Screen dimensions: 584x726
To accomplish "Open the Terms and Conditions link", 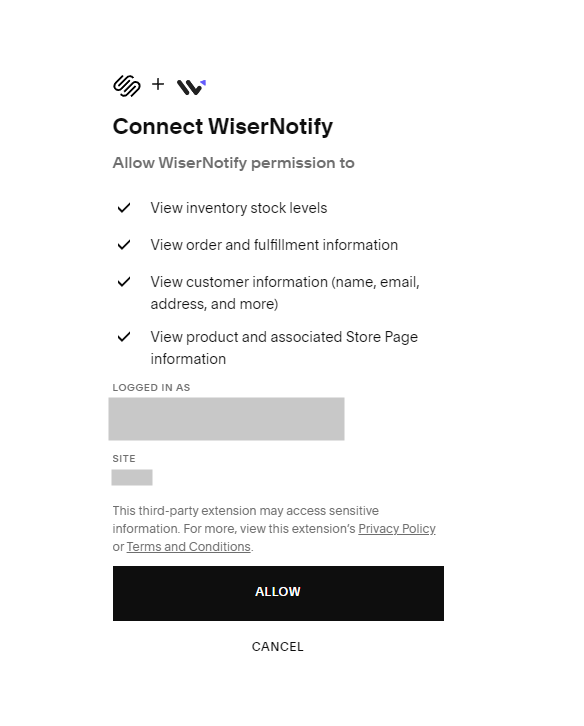I will click(x=188, y=547).
